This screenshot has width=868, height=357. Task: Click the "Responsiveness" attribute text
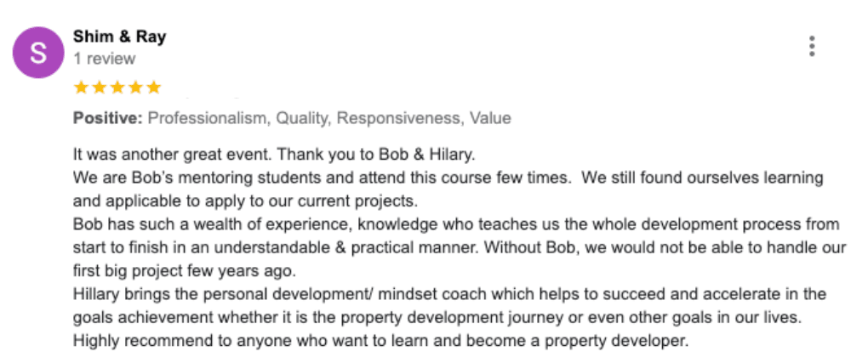point(398,118)
